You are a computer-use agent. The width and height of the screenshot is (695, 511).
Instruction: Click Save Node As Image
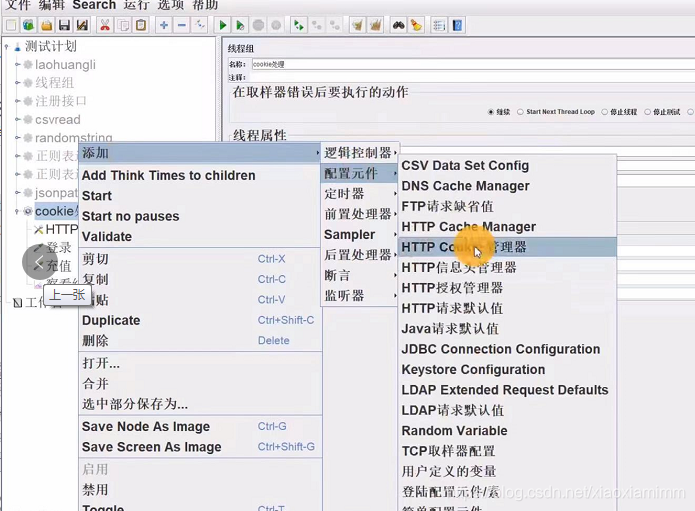(x=199, y=426)
